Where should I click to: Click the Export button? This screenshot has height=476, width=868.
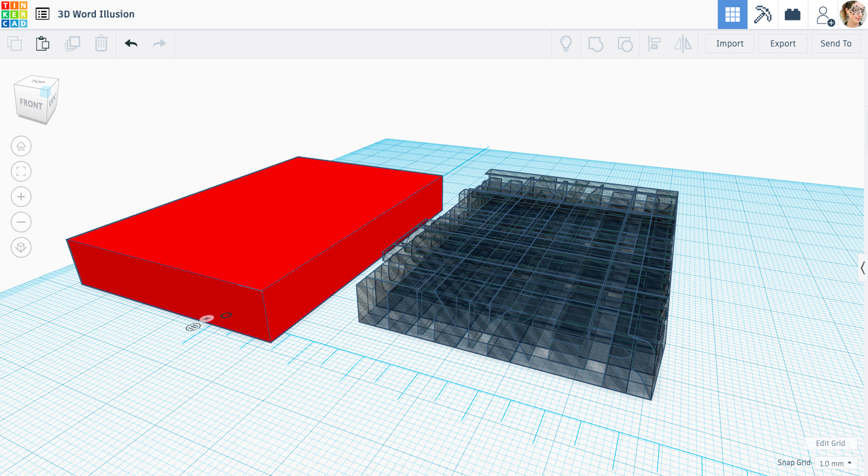coord(783,43)
